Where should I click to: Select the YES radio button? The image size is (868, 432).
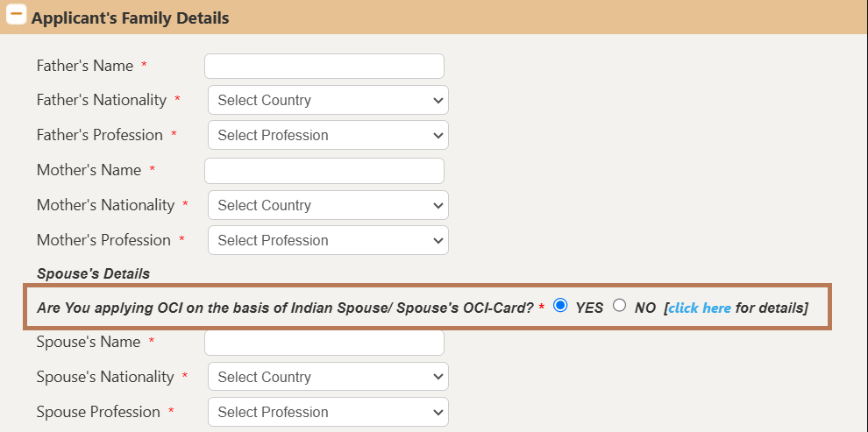coord(561,306)
